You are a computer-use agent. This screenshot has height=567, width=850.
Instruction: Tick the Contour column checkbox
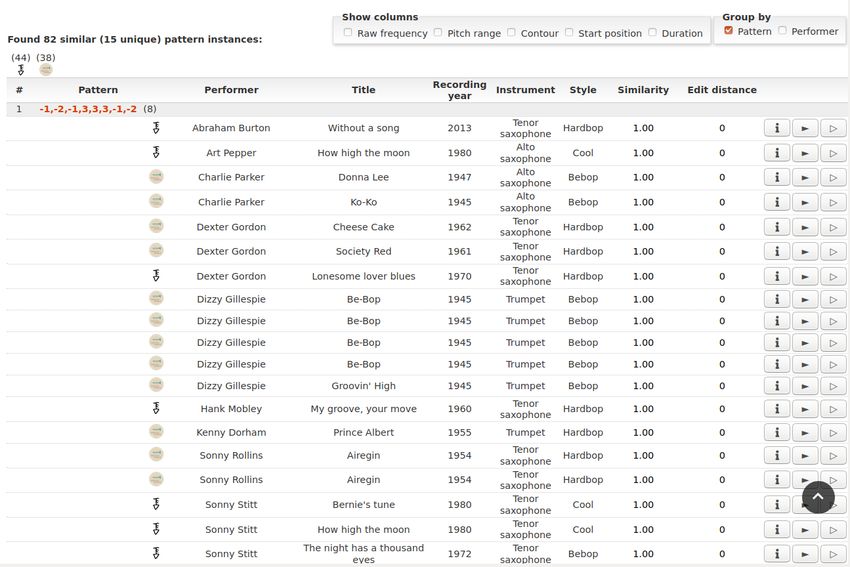(x=511, y=33)
